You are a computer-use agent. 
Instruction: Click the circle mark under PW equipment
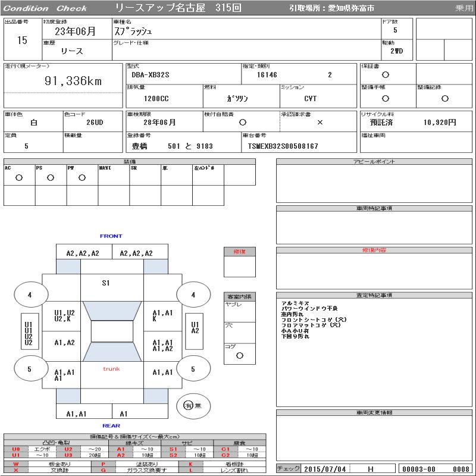[82, 177]
